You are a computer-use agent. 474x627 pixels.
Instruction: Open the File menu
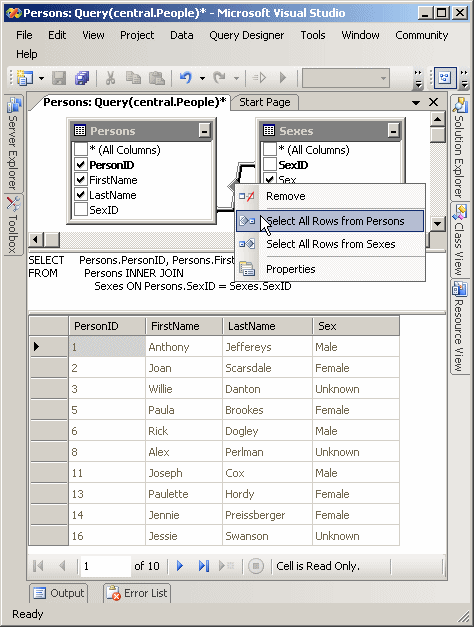pyautogui.click(x=24, y=35)
